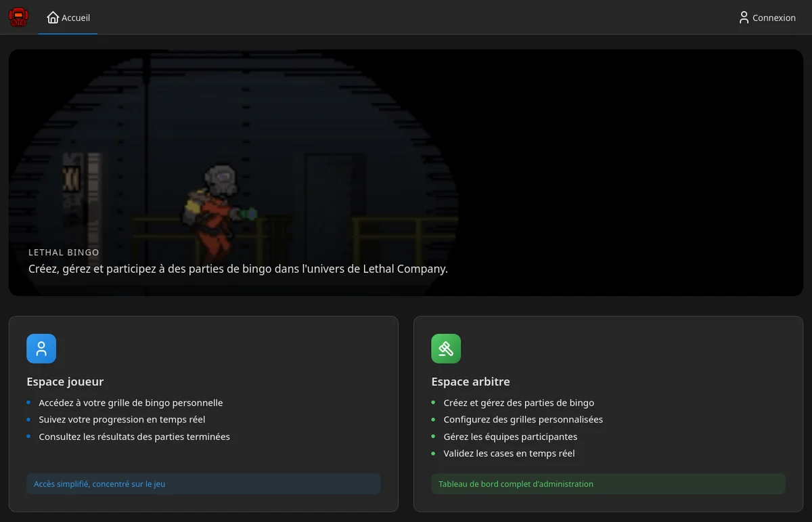Click 'Accédez à votre grille de bingo personnelle'
Viewport: 812px width, 522px height.
coord(131,403)
